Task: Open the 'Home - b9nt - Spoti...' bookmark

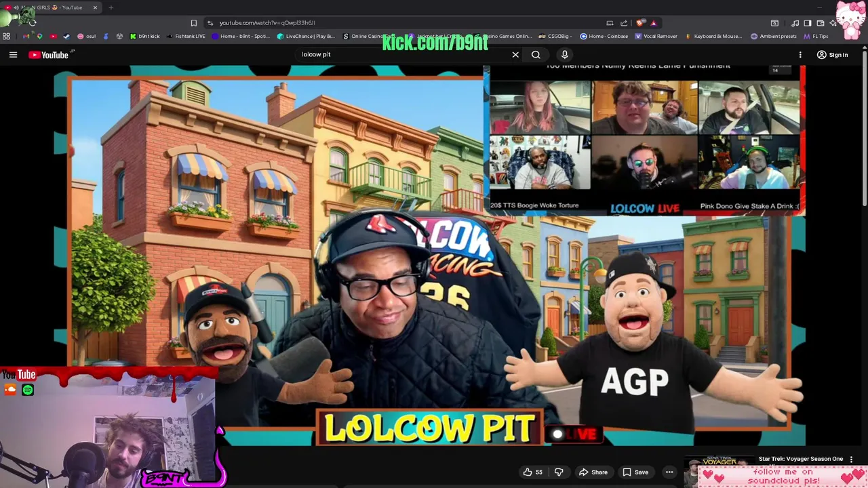Action: (241, 36)
